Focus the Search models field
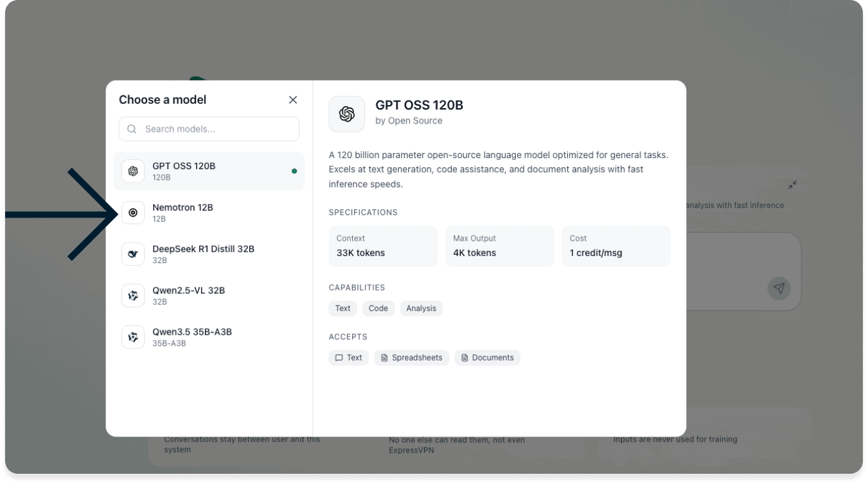Screen dimensions: 868x484 click(209, 129)
